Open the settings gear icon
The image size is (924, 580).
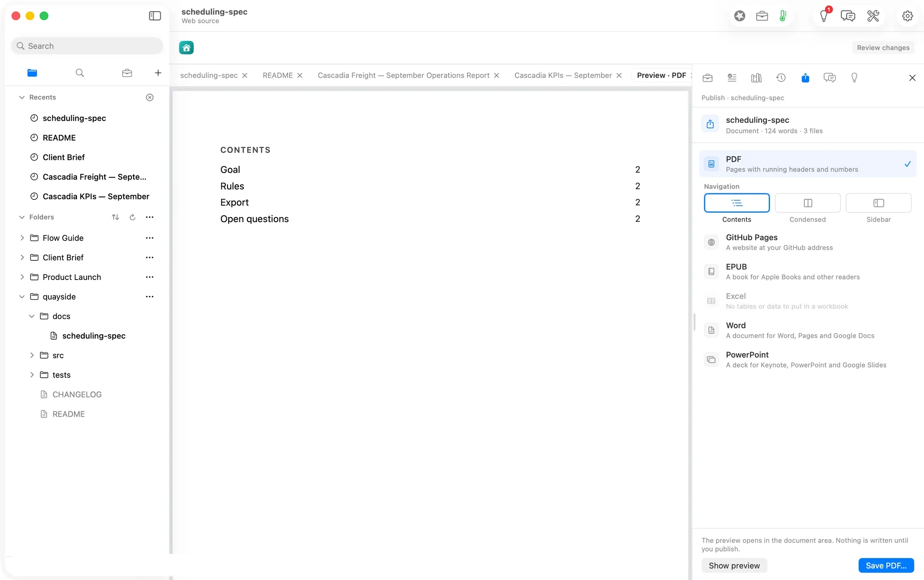pos(907,16)
